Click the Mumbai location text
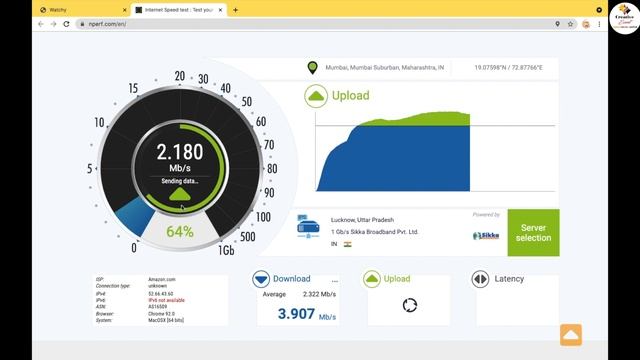The image size is (640, 360). (x=384, y=68)
